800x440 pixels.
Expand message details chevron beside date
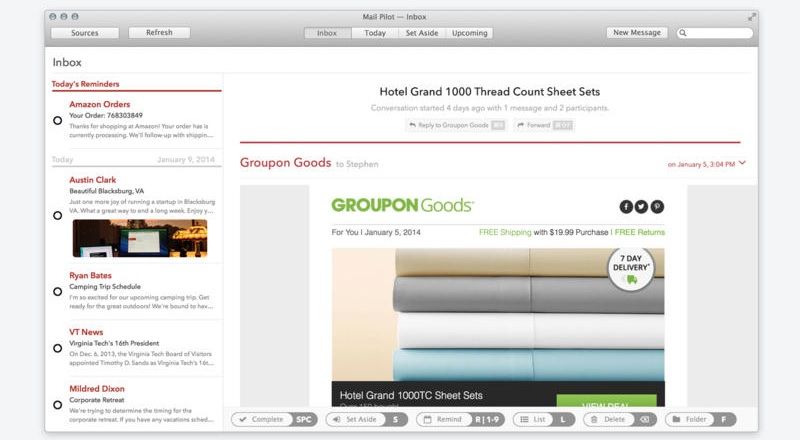pyautogui.click(x=742, y=163)
